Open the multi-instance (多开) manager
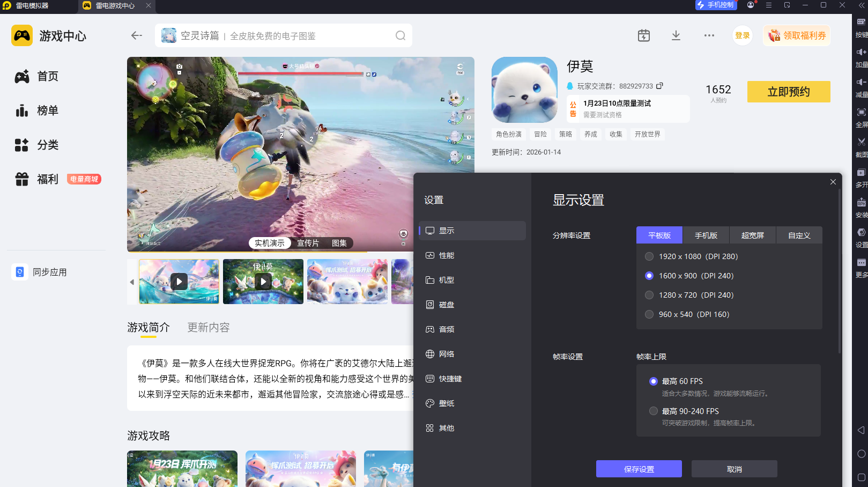This screenshot has height=487, width=868. pos(861,172)
